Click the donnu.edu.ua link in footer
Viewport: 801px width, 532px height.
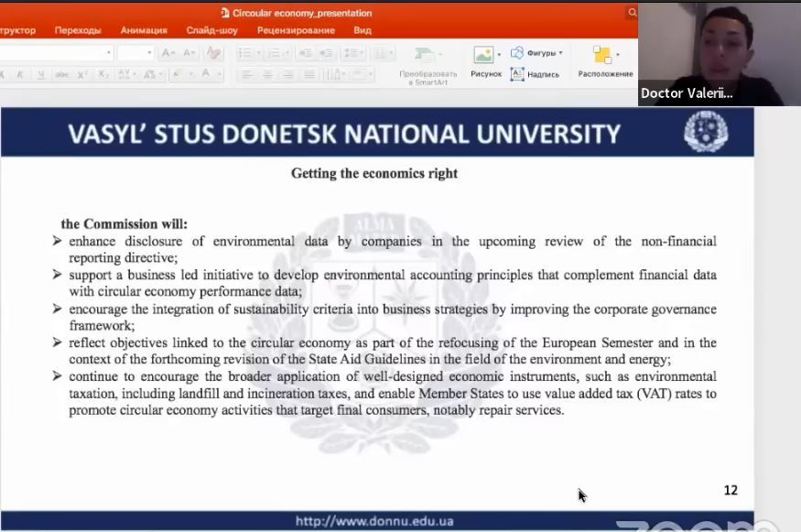[x=374, y=521]
